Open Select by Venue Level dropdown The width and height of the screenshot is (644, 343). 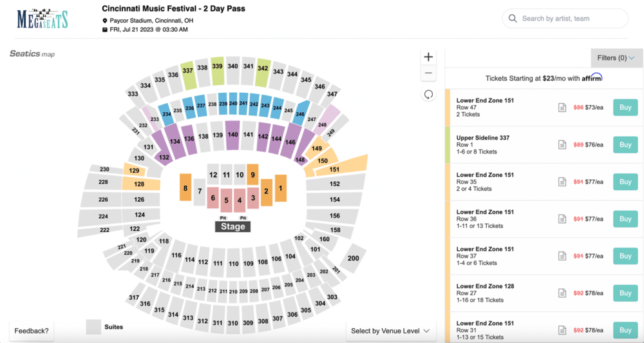(390, 331)
